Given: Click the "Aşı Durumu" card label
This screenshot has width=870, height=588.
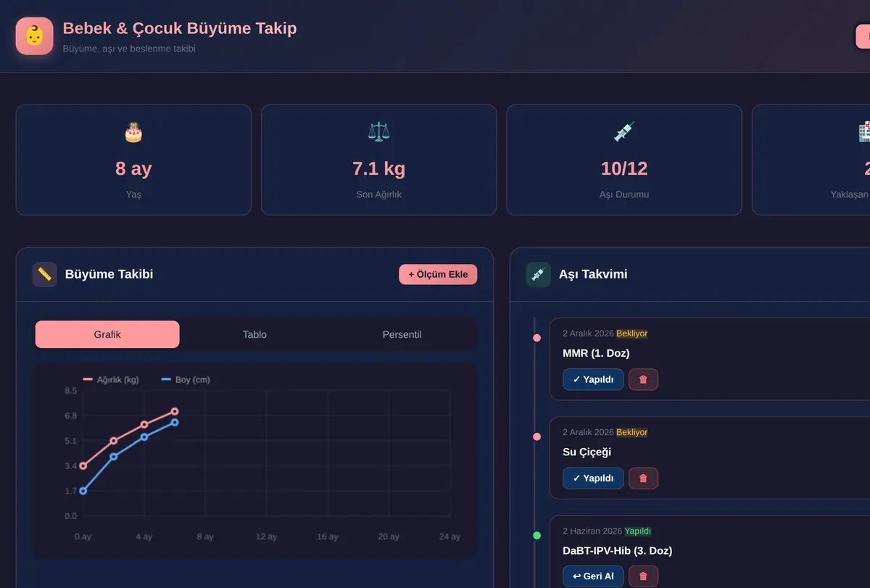Looking at the screenshot, I should [x=623, y=194].
